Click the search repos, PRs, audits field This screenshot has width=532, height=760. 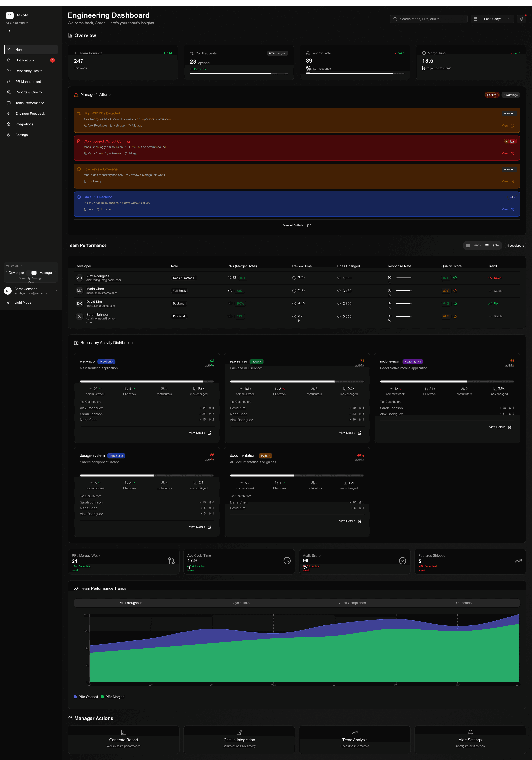tap(429, 19)
